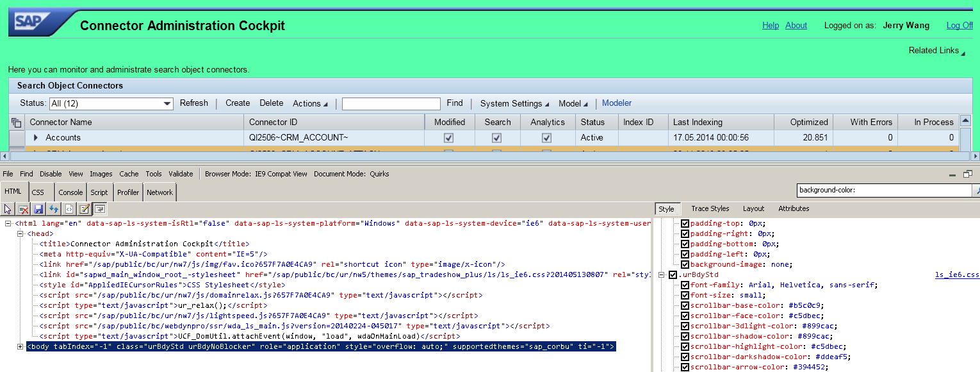Click the search magnifier next to background-color field

pos(976,190)
